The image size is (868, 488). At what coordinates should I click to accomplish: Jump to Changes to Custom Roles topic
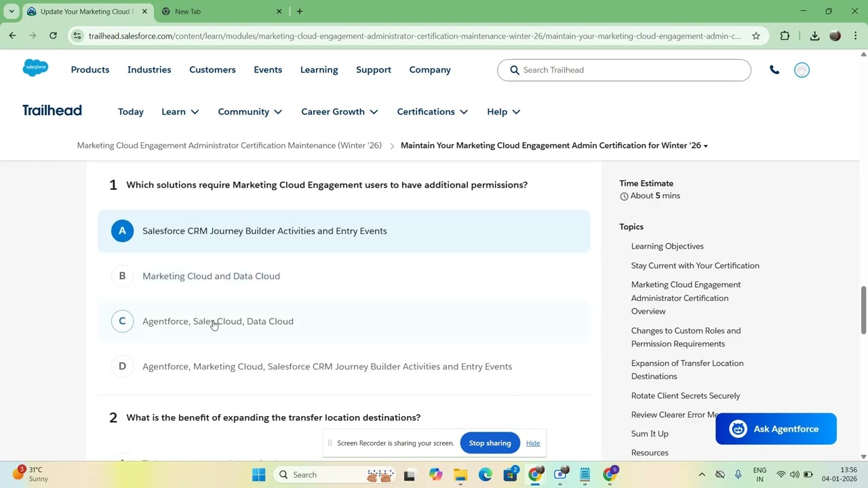pyautogui.click(x=686, y=337)
